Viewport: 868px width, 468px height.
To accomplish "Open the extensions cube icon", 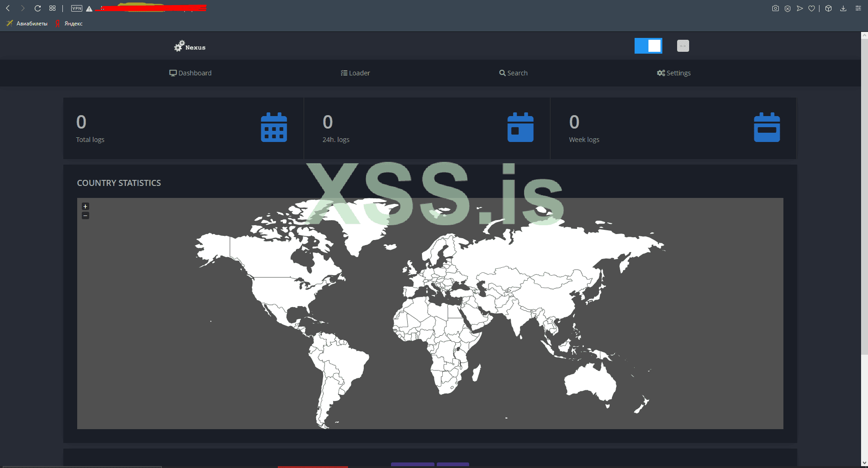I will point(829,8).
